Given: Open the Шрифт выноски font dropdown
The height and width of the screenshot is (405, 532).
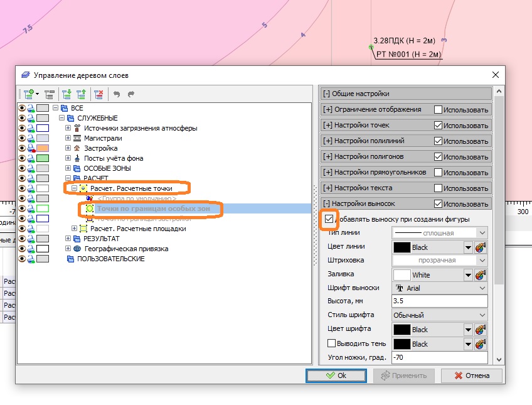Looking at the screenshot, I should (x=439, y=288).
